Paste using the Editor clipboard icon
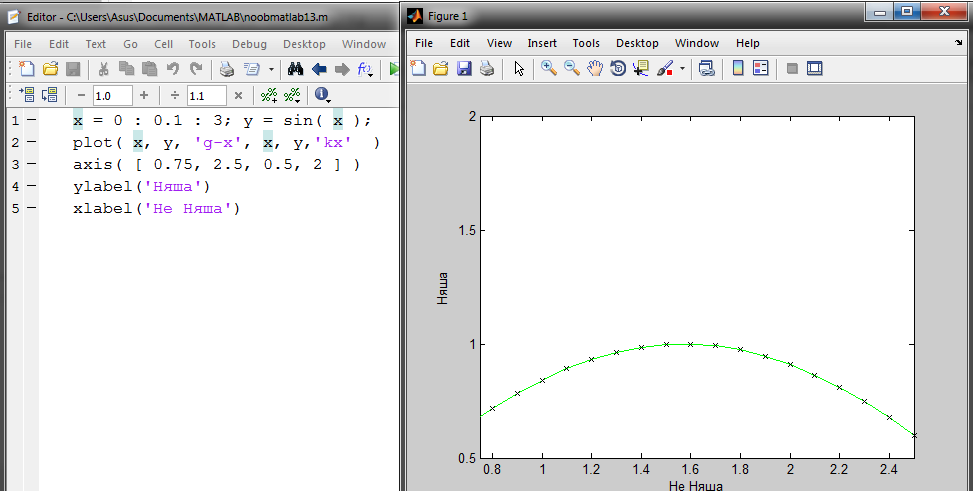973x491 pixels. coord(150,69)
